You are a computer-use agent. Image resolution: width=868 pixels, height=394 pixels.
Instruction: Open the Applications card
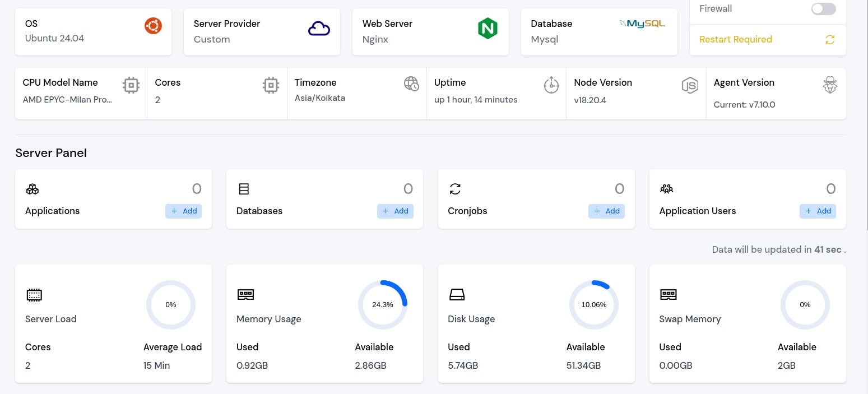click(x=113, y=199)
